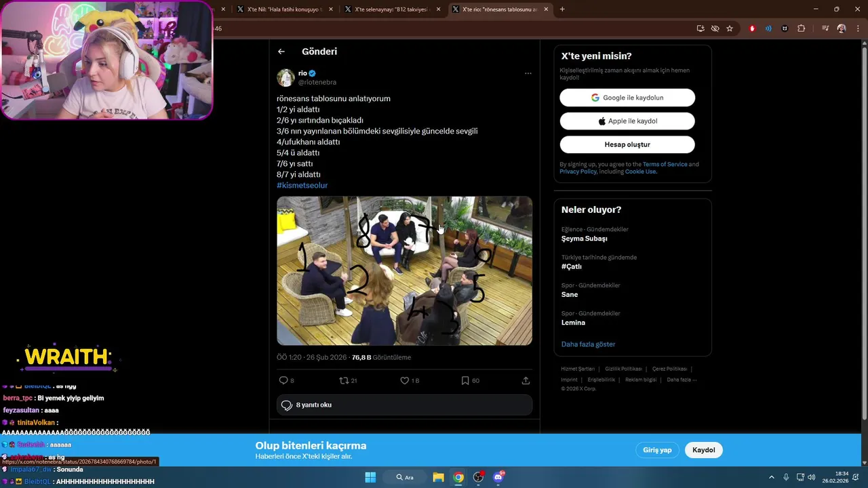
Task: Click 8 yanıtı oku
Action: click(404, 405)
